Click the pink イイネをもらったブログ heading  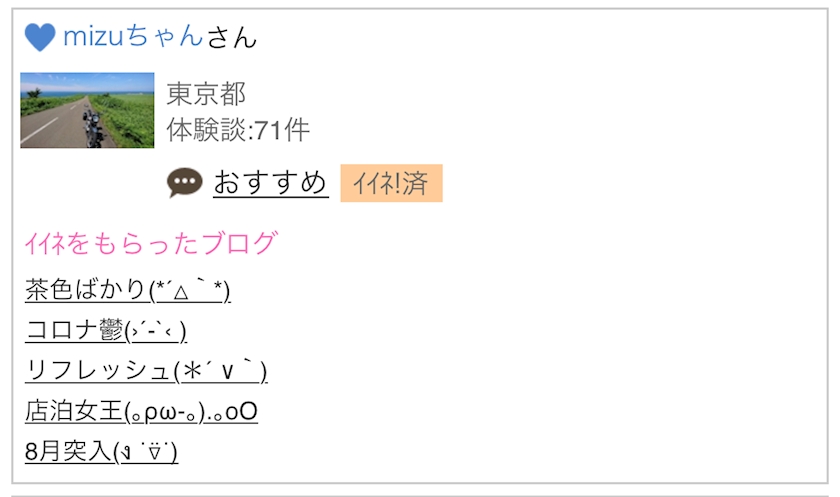coord(150,243)
